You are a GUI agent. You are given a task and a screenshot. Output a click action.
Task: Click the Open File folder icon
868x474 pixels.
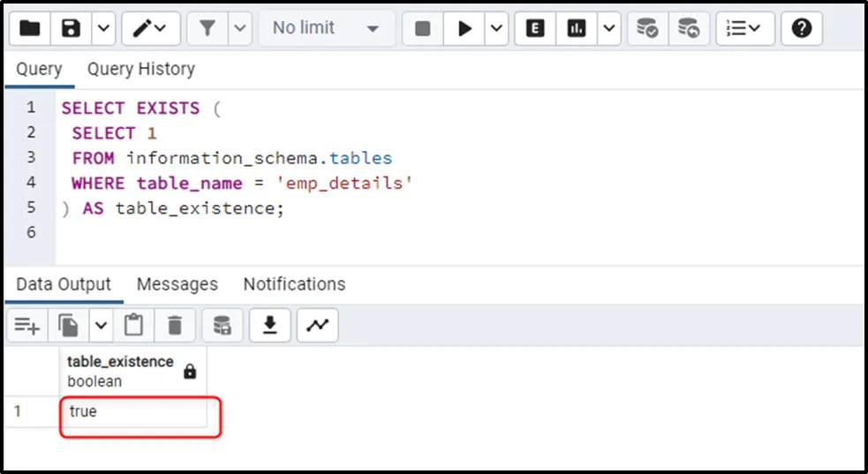[x=30, y=29]
